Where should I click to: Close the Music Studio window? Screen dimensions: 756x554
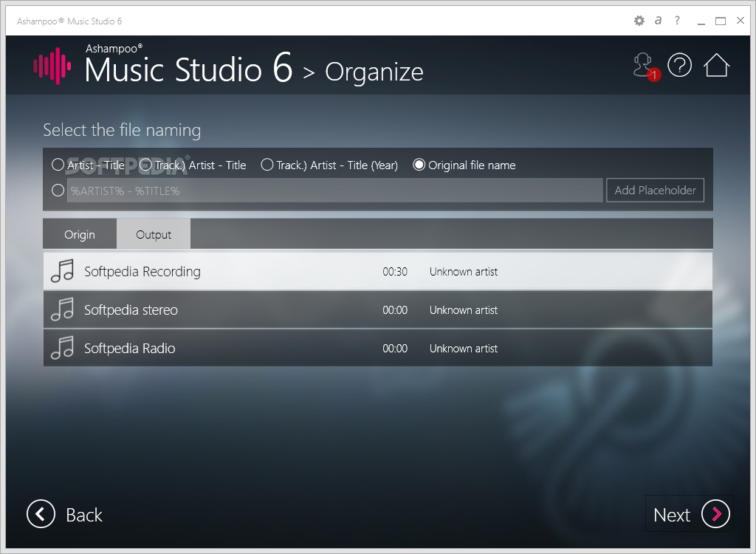740,20
